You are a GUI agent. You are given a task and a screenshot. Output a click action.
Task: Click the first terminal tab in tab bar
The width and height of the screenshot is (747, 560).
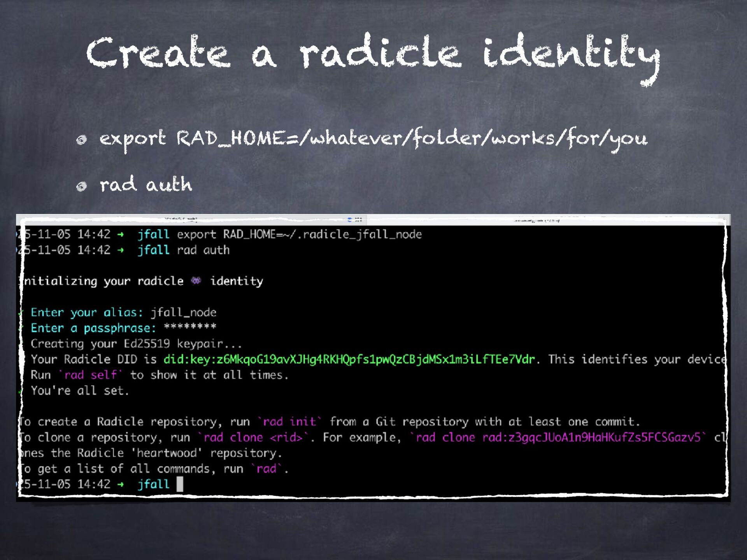181,220
